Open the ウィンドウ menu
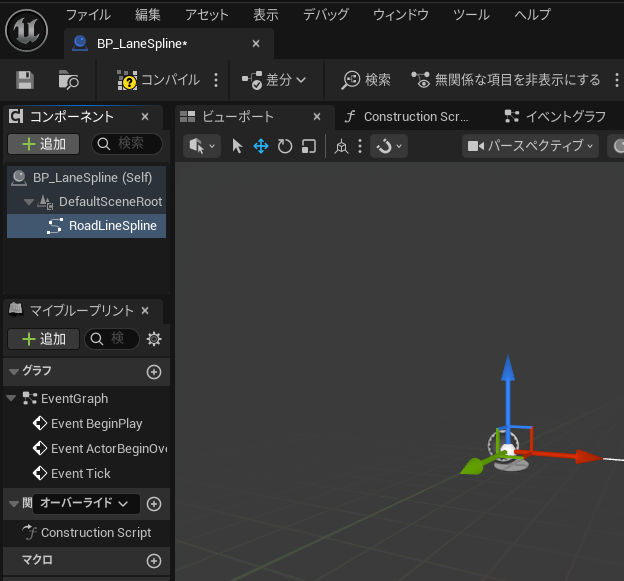Screen dimensions: 624x581 (x=400, y=15)
